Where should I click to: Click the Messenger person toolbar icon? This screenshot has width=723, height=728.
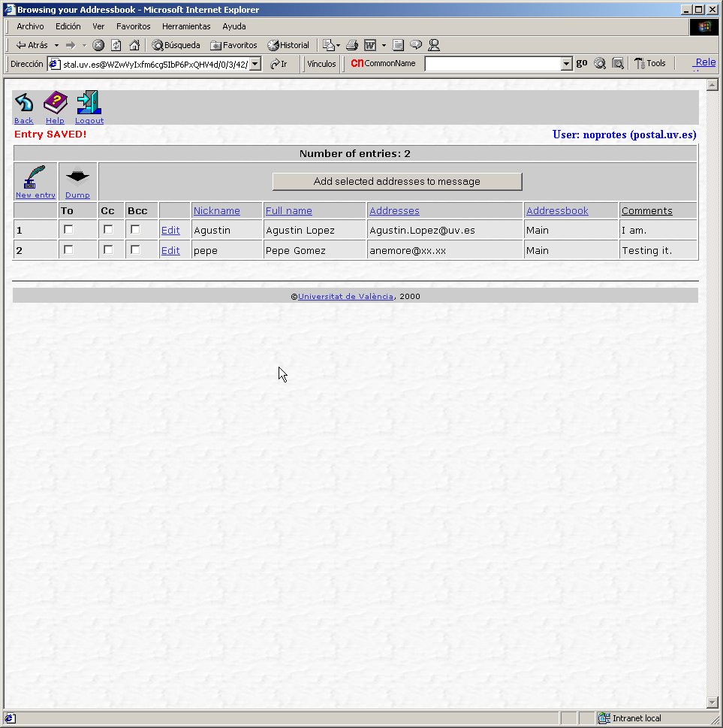coord(434,45)
